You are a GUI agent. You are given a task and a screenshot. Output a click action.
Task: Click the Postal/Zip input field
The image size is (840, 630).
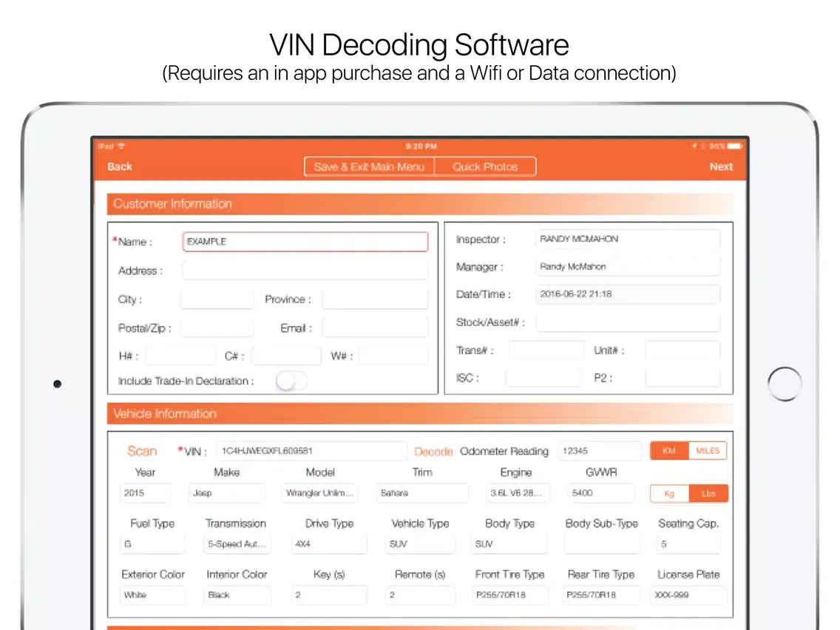(217, 328)
